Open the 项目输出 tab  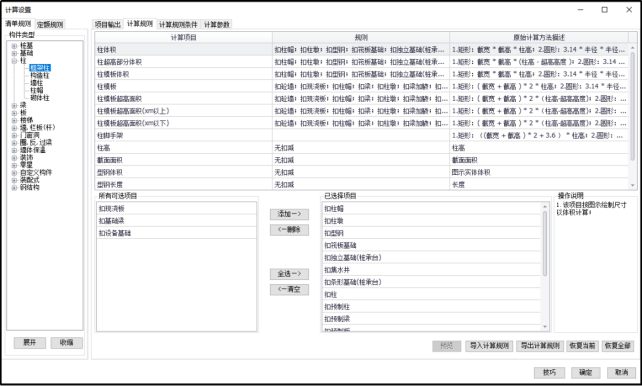(x=108, y=25)
